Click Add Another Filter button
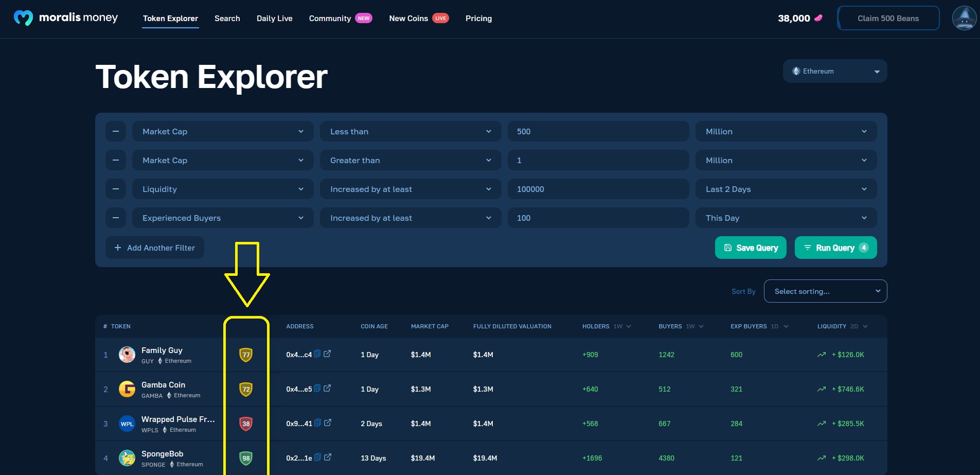Image resolution: width=980 pixels, height=475 pixels. tap(155, 248)
